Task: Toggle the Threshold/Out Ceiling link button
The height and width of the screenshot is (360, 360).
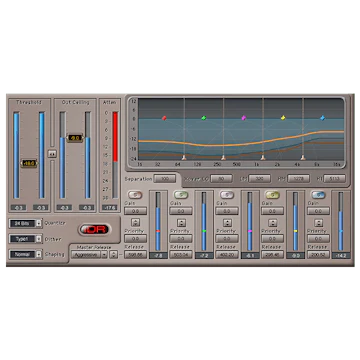Action: 52,154
